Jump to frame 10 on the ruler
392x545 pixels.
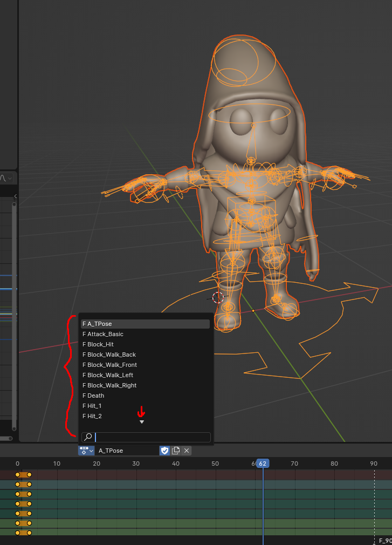point(57,464)
